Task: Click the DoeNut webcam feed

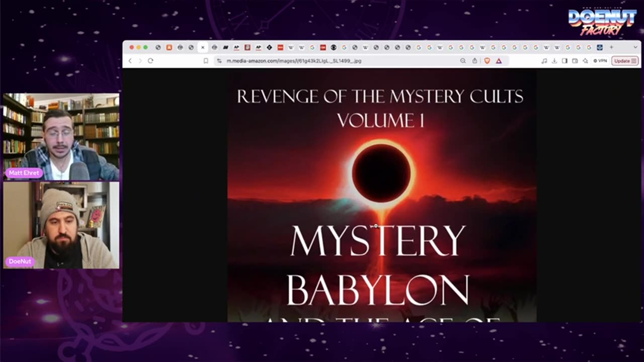Action: pyautogui.click(x=61, y=225)
